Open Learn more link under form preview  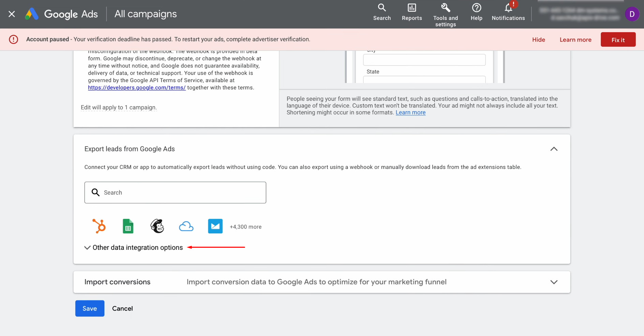tap(410, 112)
